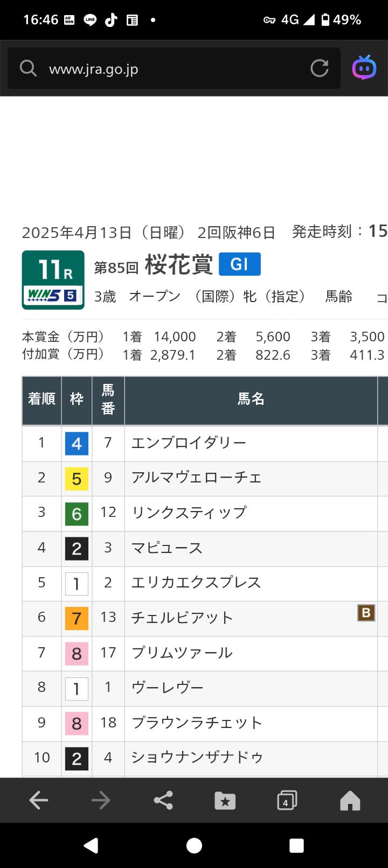Open the bookmarks folder icon
Viewport: 388px width, 868px height.
tap(225, 801)
